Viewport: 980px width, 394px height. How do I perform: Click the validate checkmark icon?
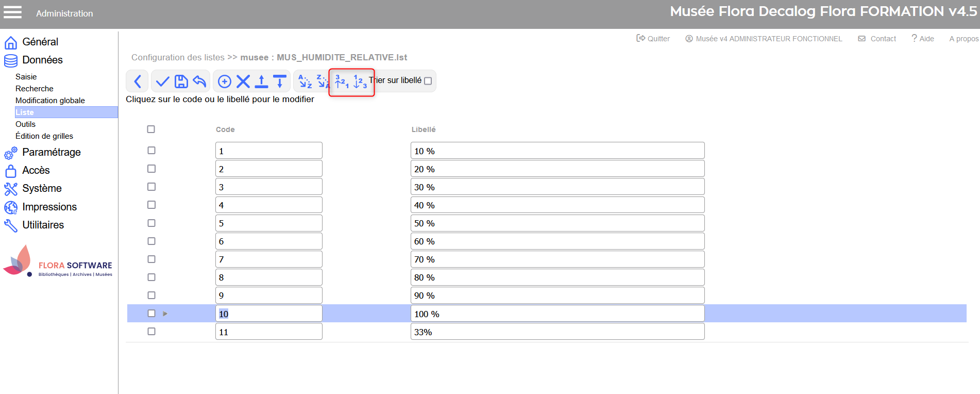[162, 81]
